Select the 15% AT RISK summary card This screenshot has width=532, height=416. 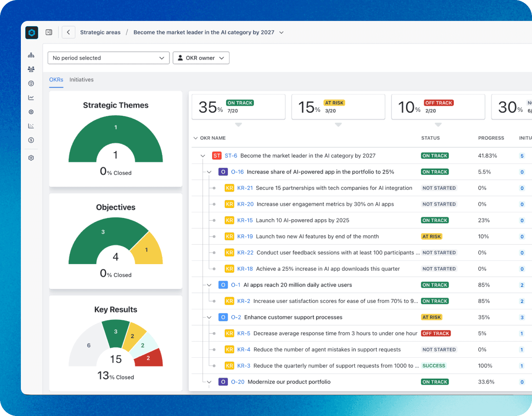coord(338,107)
